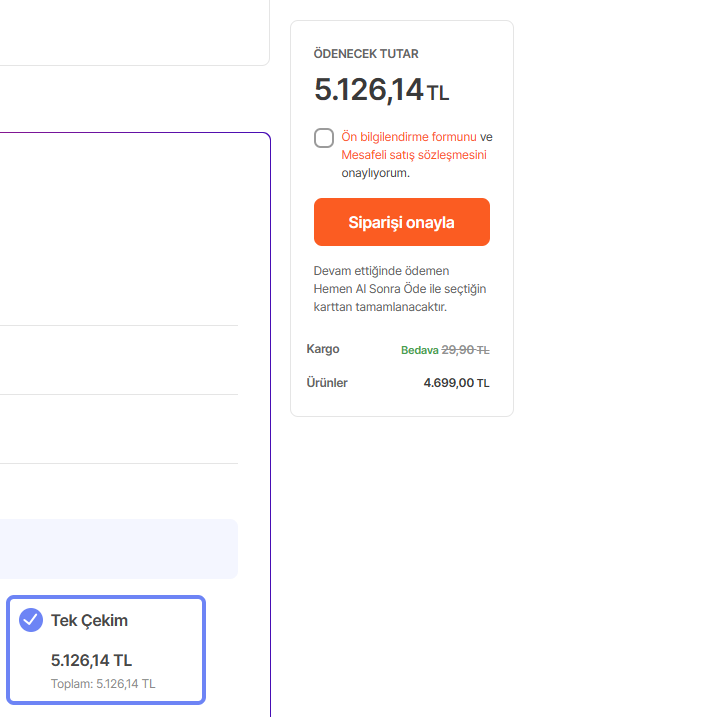Click the Tek Çekim title text
The height and width of the screenshot is (717, 715).
89,621
